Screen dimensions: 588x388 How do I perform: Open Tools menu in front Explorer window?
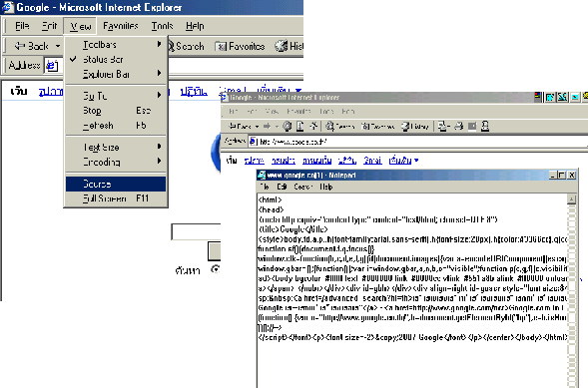point(162,26)
